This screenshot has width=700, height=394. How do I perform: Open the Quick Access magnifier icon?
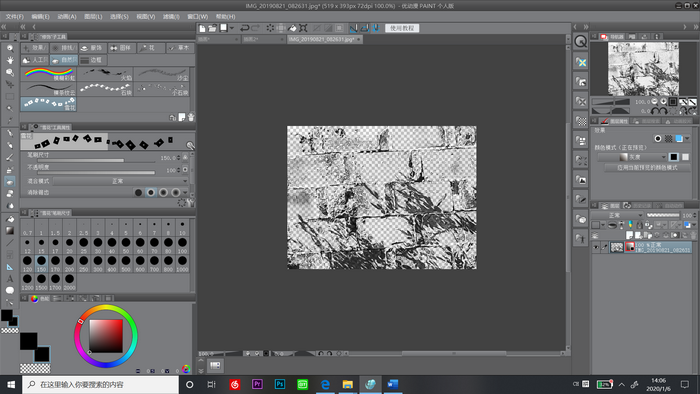pyautogui.click(x=580, y=41)
